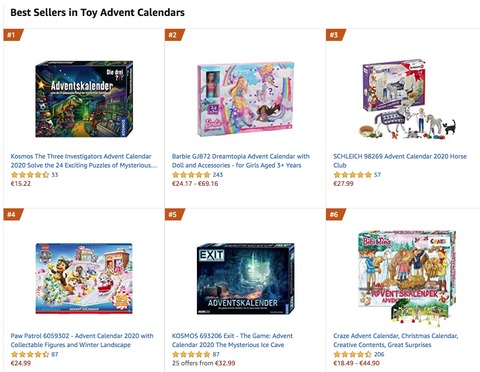480x372 pixels.
Task: Open the Bibi & Tina calendar image
Action: pyautogui.click(x=407, y=276)
